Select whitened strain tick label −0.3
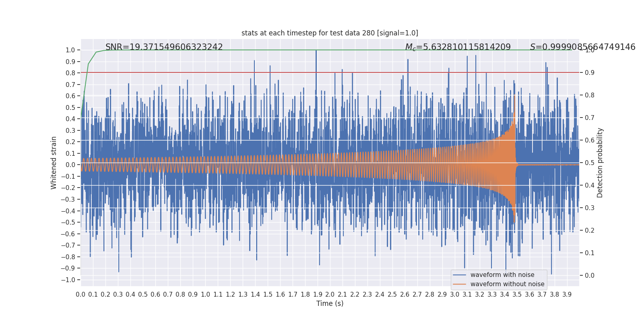This screenshot has width=644, height=322. pos(68,199)
